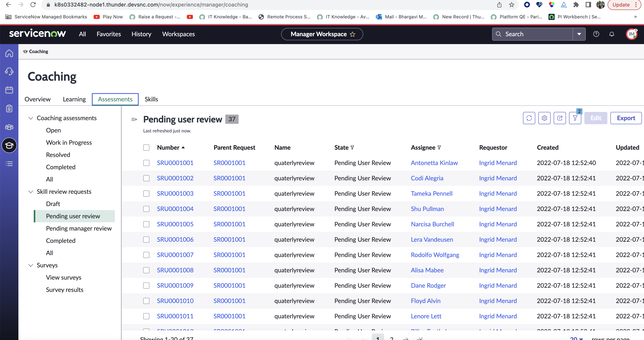
Task: Open the list settings gear icon
Action: click(x=544, y=118)
